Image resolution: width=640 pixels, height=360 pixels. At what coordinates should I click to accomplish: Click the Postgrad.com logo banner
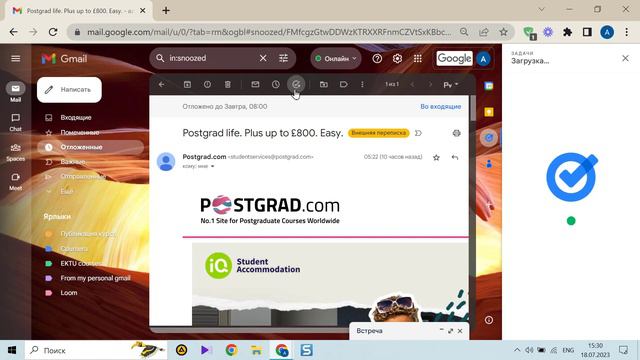click(x=270, y=210)
